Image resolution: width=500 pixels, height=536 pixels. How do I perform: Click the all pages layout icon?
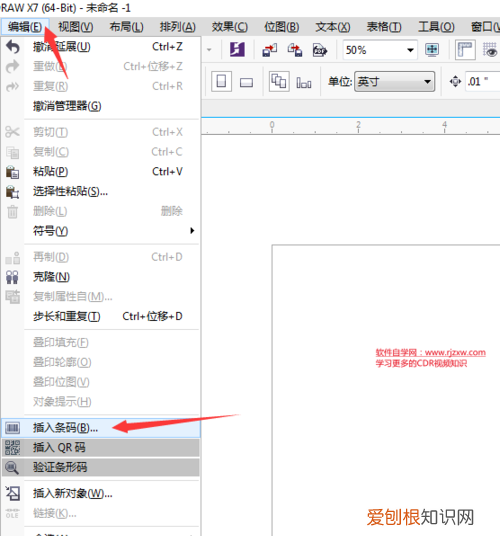(279, 82)
